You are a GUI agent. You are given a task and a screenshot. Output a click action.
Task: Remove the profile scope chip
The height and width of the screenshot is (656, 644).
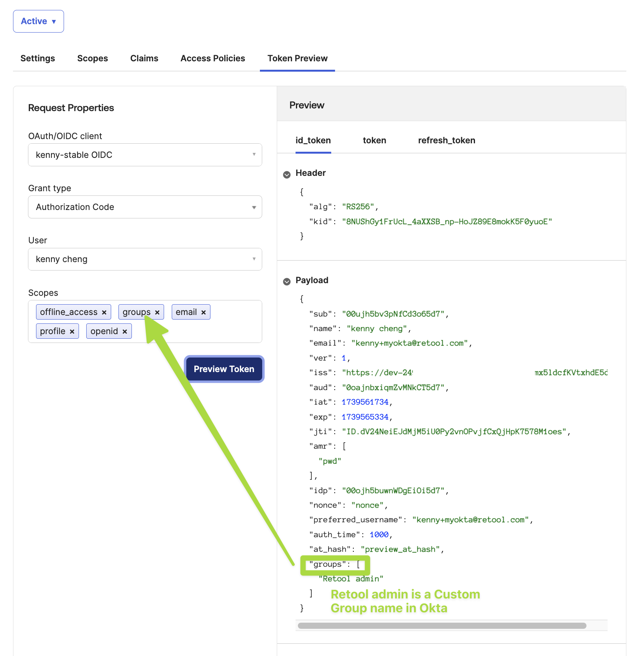point(72,332)
